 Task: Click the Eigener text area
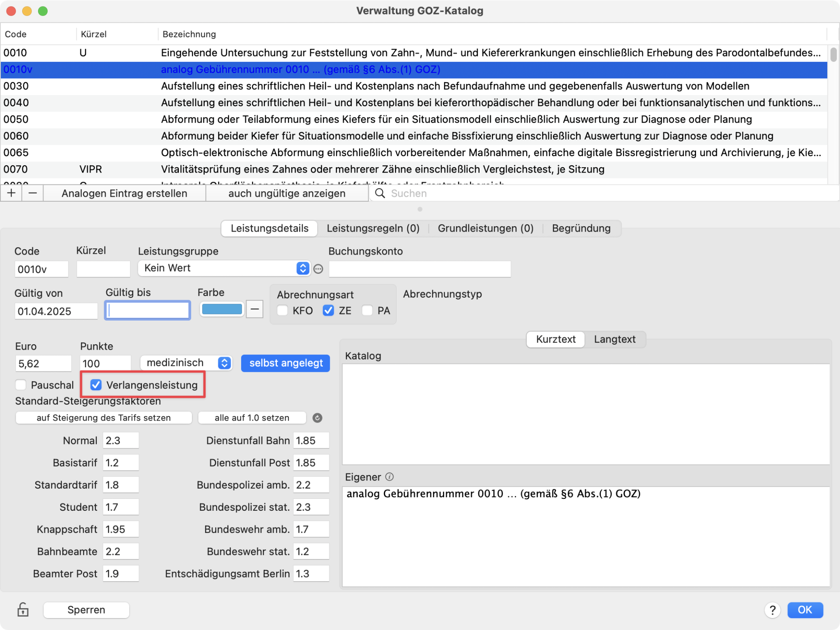point(586,536)
